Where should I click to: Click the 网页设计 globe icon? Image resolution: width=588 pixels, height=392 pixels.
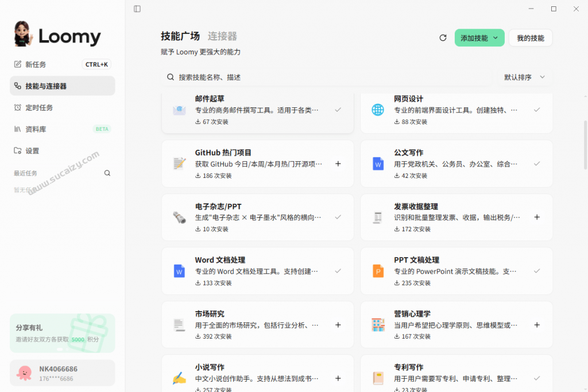378,110
